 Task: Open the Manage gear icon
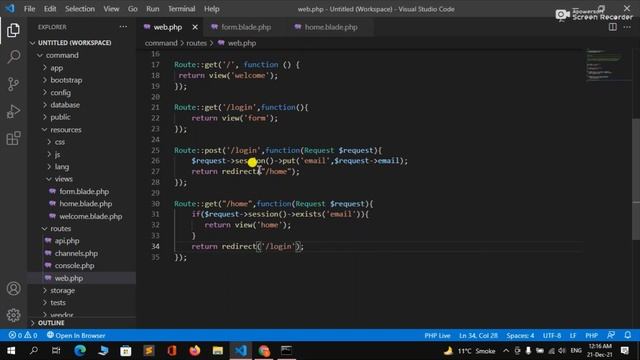click(13, 315)
